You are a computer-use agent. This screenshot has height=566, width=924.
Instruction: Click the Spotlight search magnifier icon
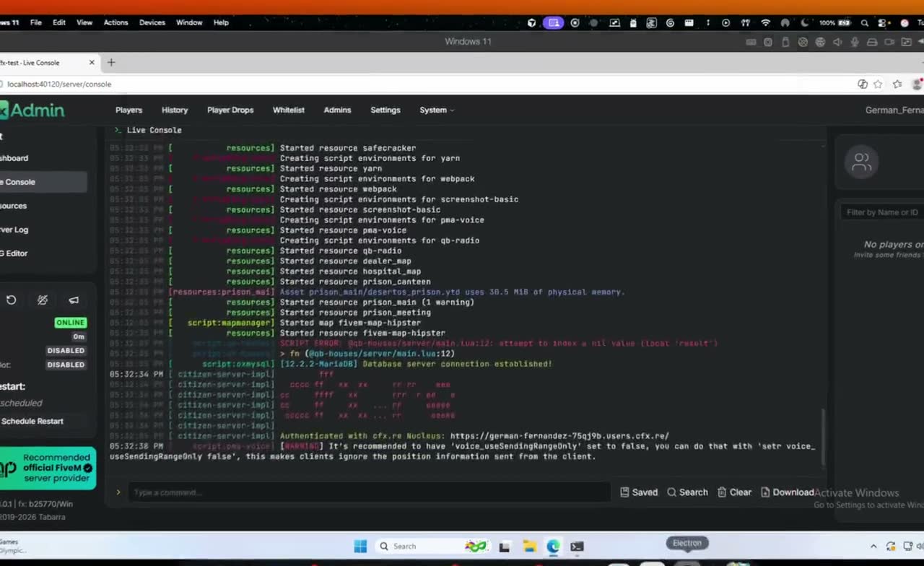pyautogui.click(x=864, y=23)
